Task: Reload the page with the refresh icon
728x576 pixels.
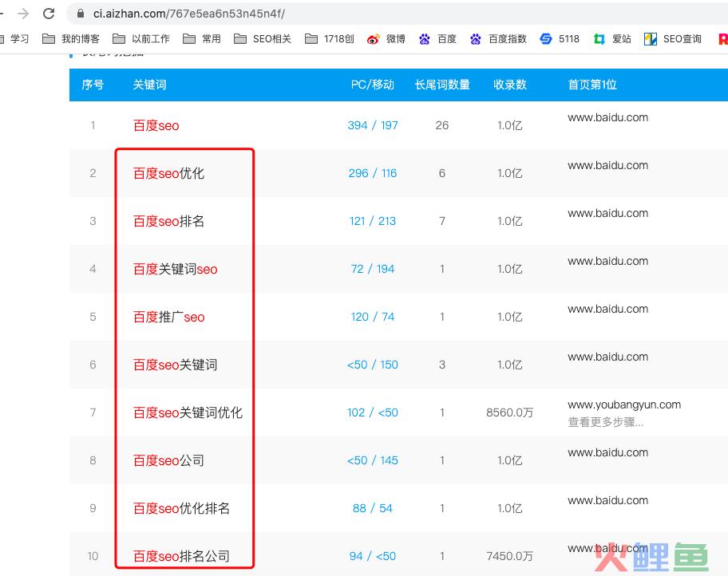Action: point(49,14)
